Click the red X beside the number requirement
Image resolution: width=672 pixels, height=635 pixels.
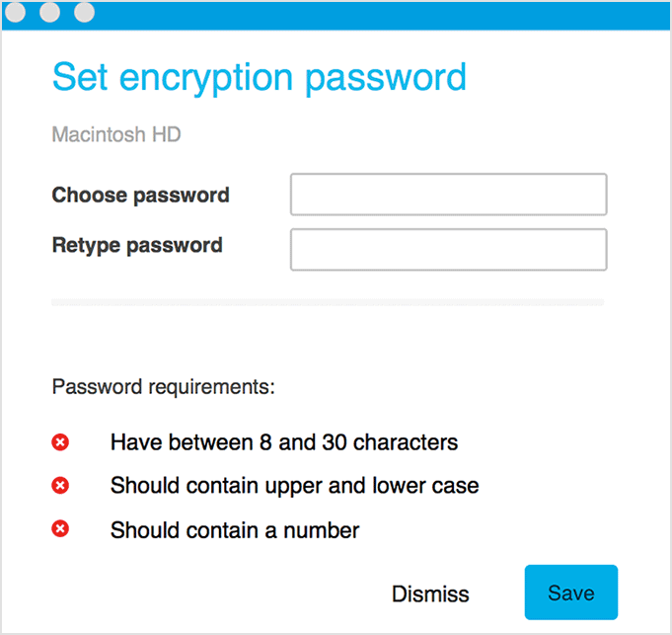60,530
